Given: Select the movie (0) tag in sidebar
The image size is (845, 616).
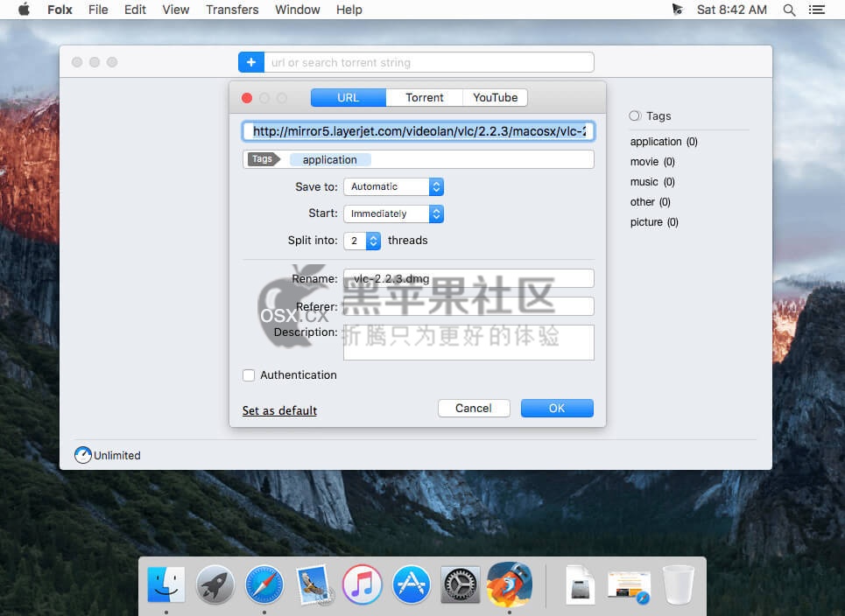Looking at the screenshot, I should pos(652,162).
